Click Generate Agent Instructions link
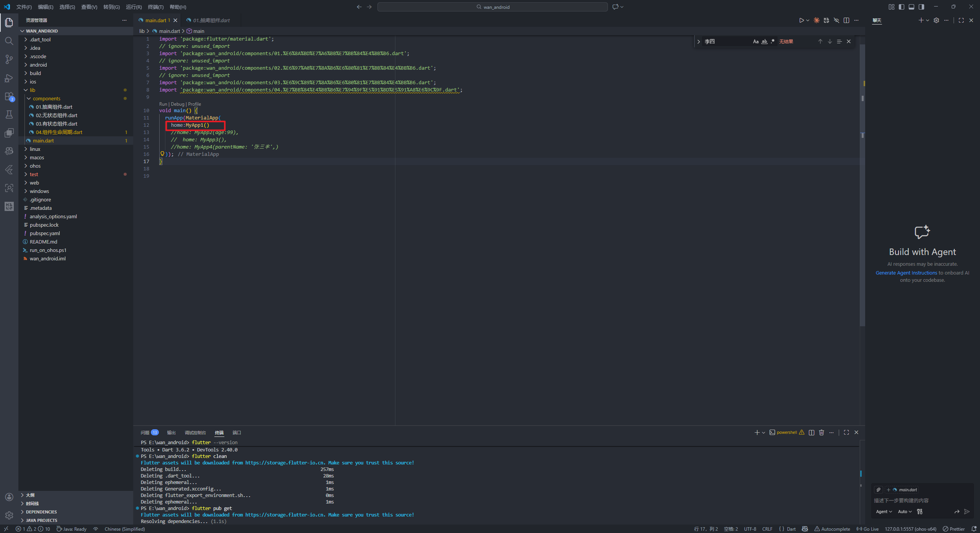The width and height of the screenshot is (980, 533). [906, 273]
